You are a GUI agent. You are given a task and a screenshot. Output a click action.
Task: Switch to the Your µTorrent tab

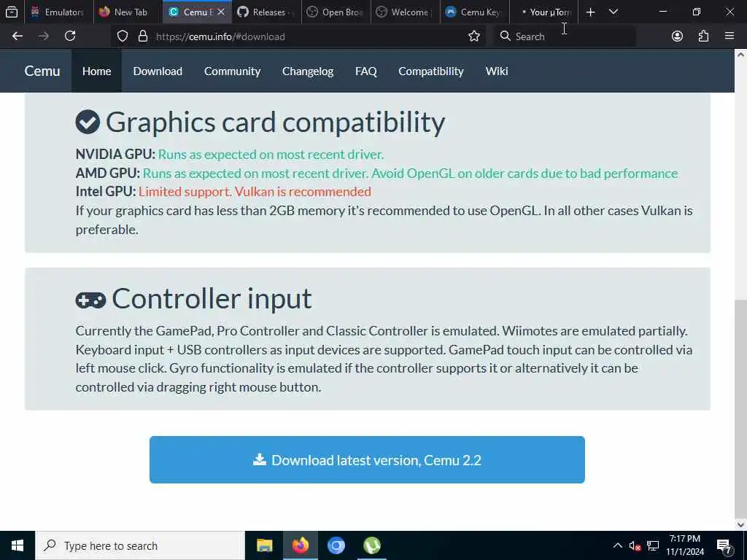544,12
